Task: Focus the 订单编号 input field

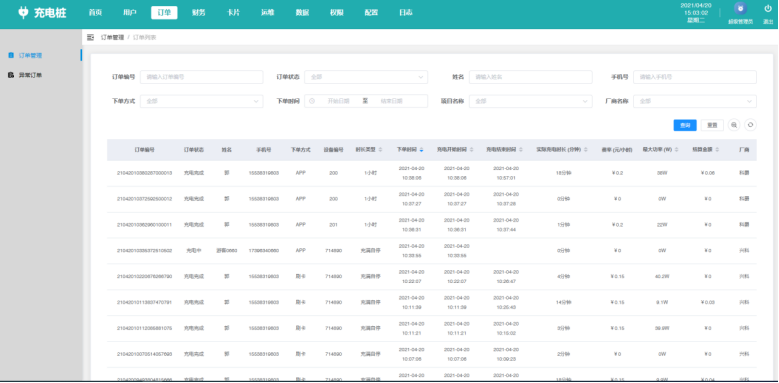Action: (202, 77)
